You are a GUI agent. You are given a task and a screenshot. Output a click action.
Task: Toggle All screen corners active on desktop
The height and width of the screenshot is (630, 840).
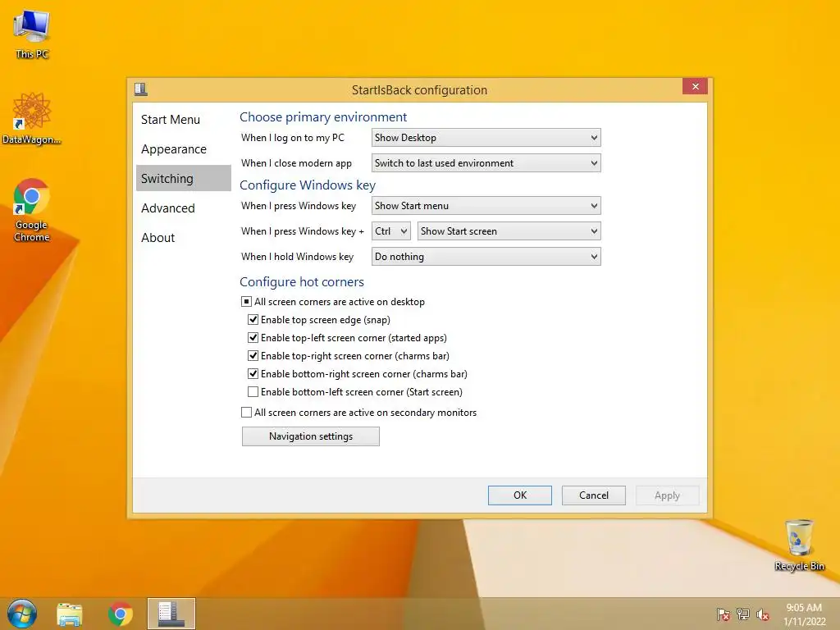point(246,302)
